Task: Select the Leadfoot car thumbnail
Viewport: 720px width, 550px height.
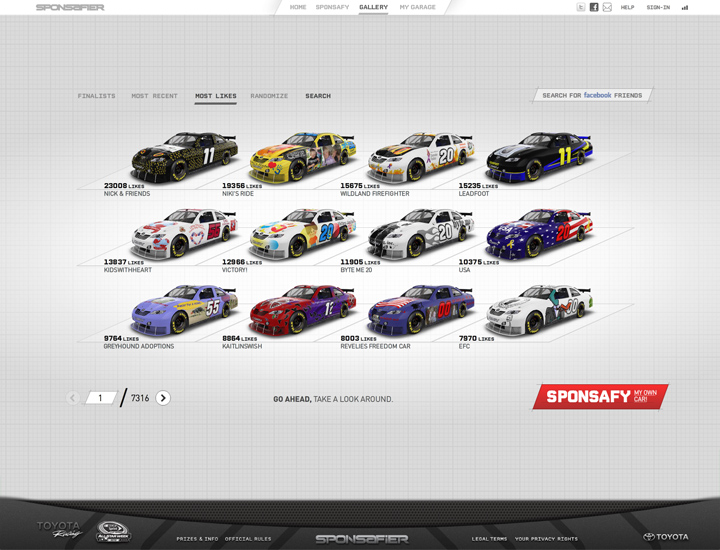Action: tap(539, 157)
